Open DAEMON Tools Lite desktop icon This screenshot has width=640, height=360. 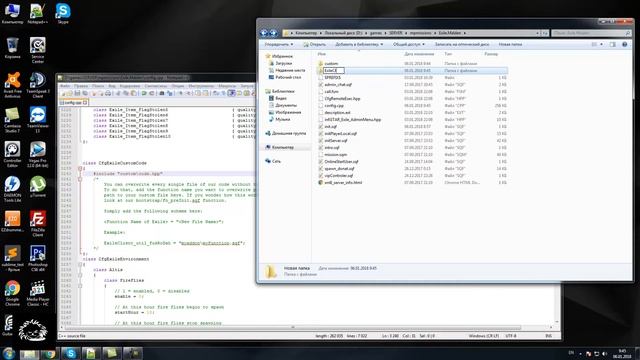tap(12, 189)
